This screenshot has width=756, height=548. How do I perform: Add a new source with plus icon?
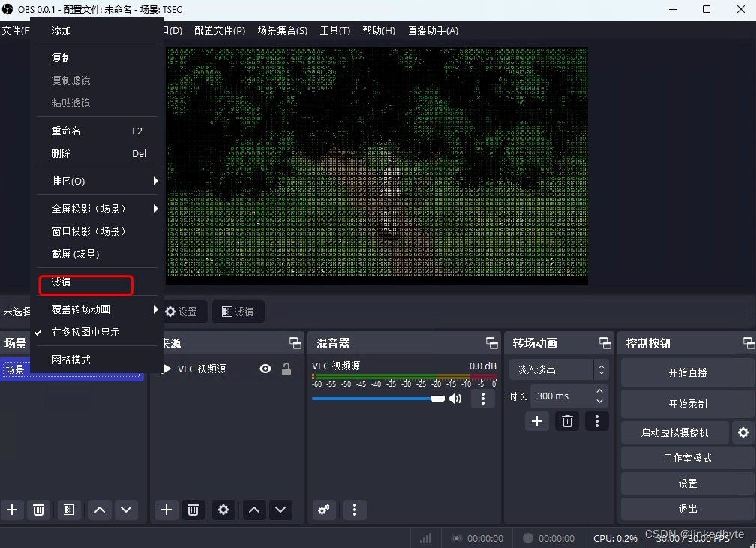pyautogui.click(x=166, y=510)
